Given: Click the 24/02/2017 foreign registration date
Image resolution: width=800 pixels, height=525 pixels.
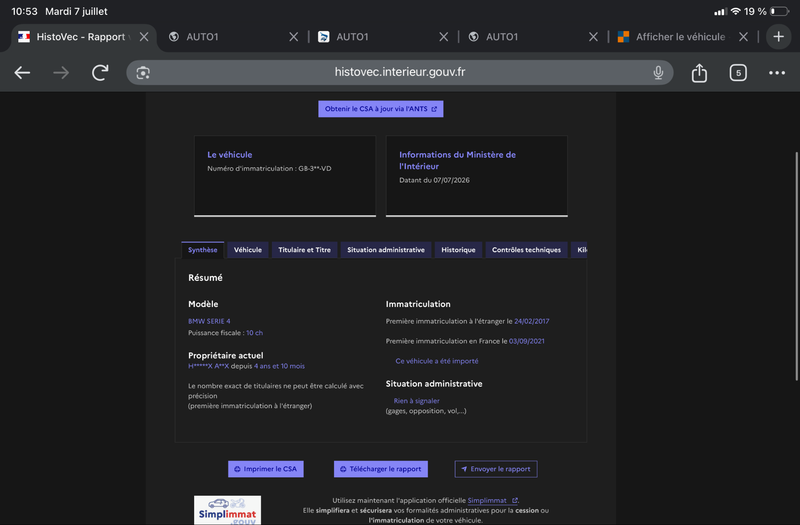Looking at the screenshot, I should pyautogui.click(x=532, y=321).
